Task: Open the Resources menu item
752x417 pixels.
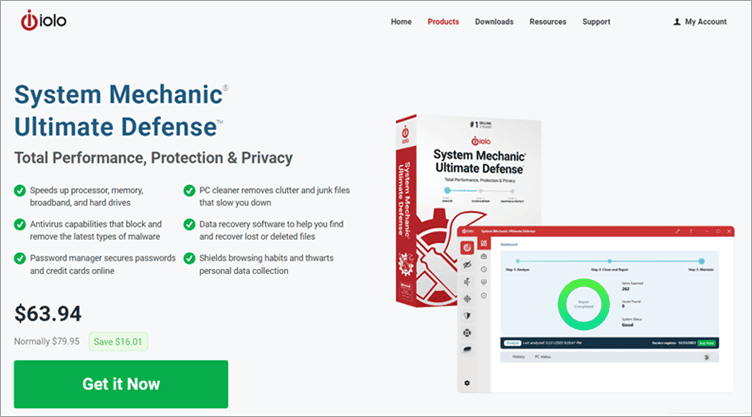Action: pos(548,22)
